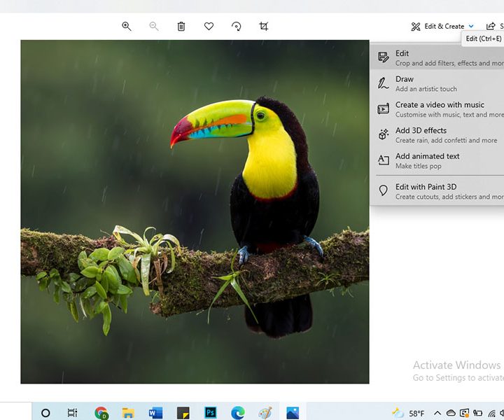Click the Edit & Create label
The image size is (504, 420).
pos(444,27)
